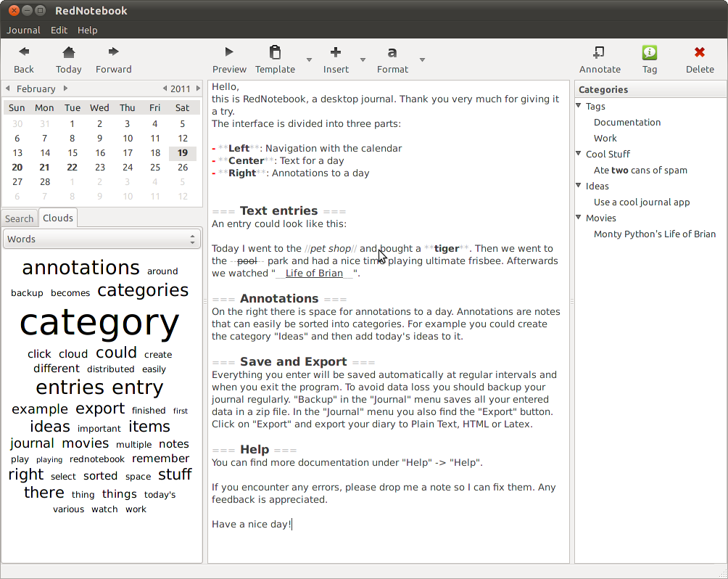Place cursor after 'Have a nice day!'
This screenshot has height=579, width=728.
[292, 524]
